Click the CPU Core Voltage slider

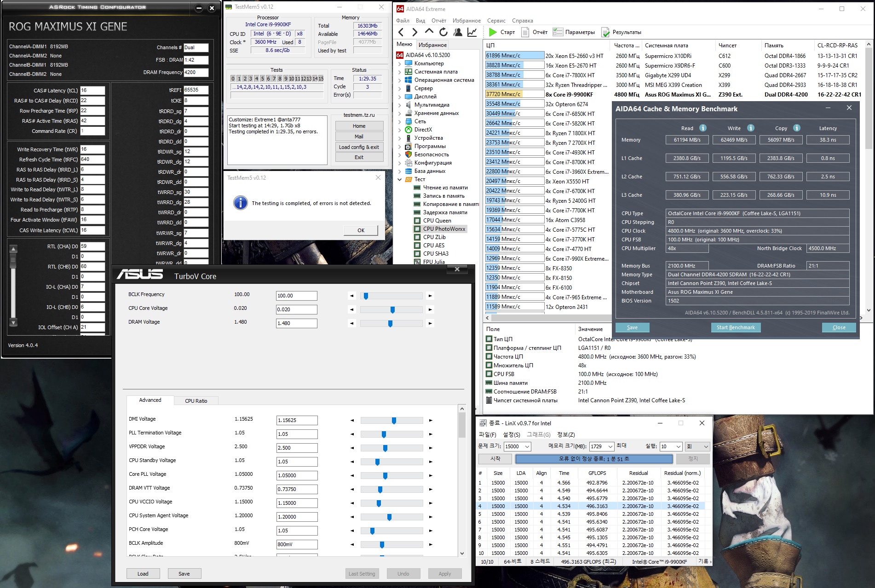391,309
